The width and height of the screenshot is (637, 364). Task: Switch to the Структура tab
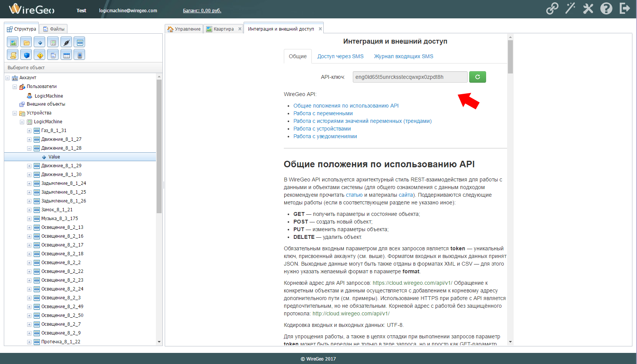click(21, 29)
